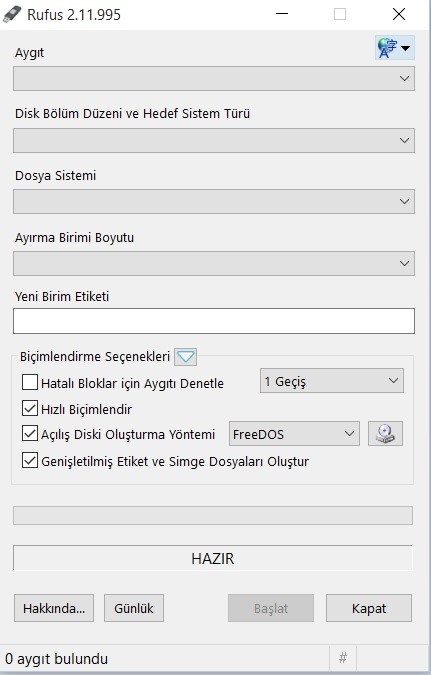431x675 pixels.
Task: Expand Ayırma Birimi Boyutu dropdown
Action: [x=214, y=263]
